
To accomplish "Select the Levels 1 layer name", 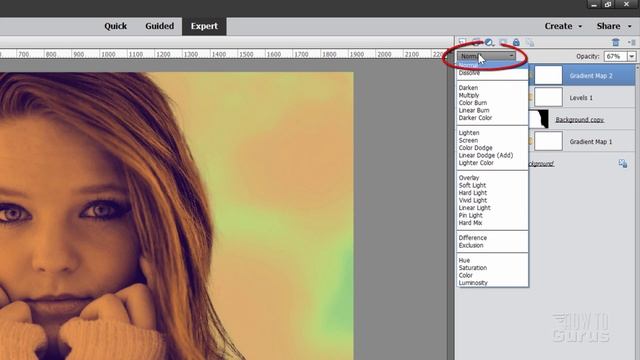I will [581, 98].
